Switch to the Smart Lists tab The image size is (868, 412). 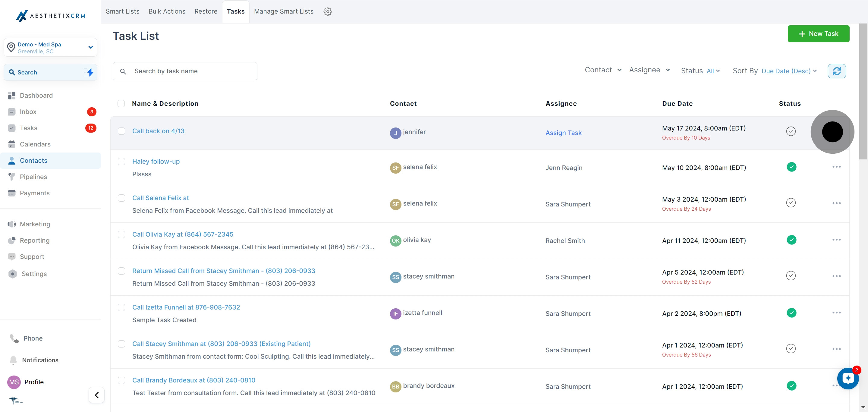(x=123, y=11)
